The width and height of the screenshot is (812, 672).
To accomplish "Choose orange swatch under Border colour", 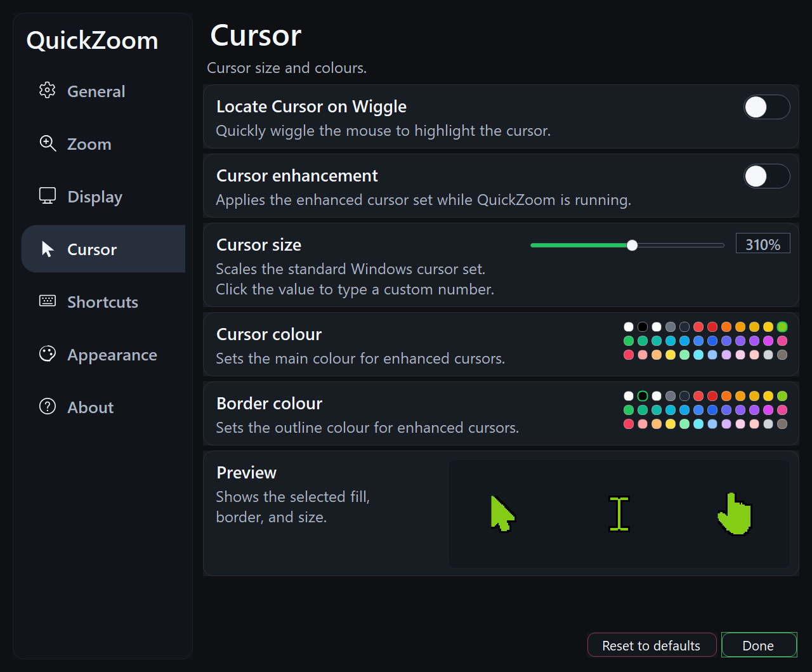I will click(x=726, y=396).
